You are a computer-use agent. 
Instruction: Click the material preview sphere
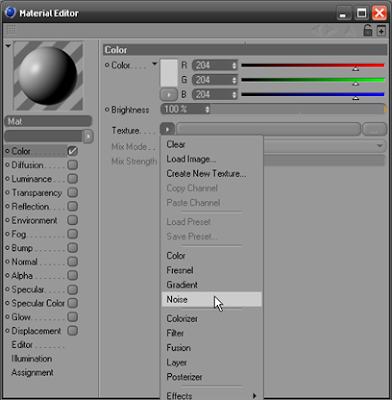pos(48,76)
